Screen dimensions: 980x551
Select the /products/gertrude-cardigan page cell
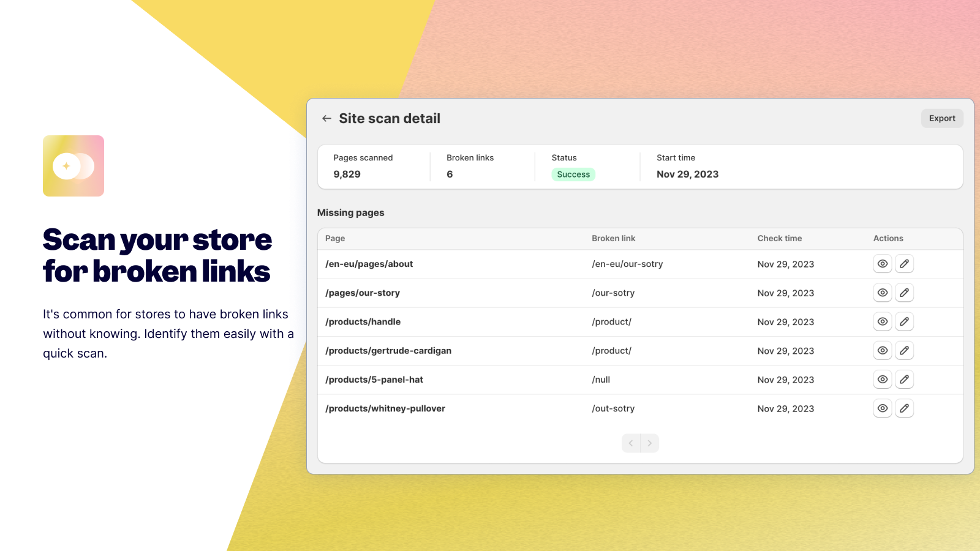[388, 350]
